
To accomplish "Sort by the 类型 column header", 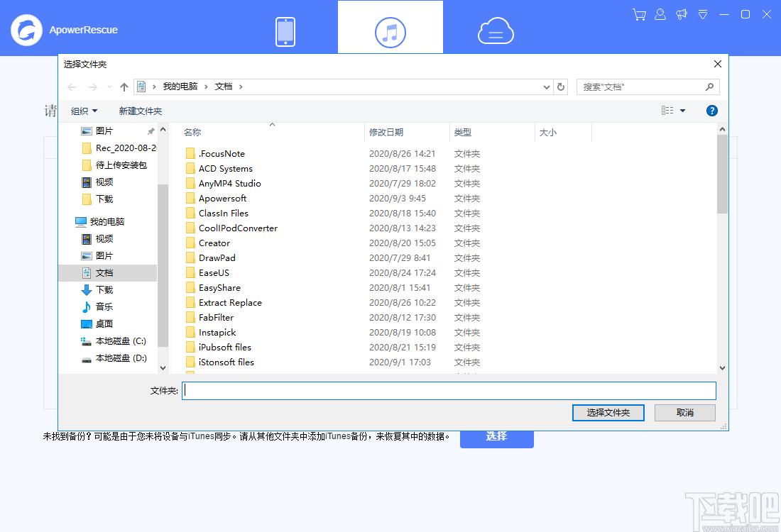I will coord(462,133).
